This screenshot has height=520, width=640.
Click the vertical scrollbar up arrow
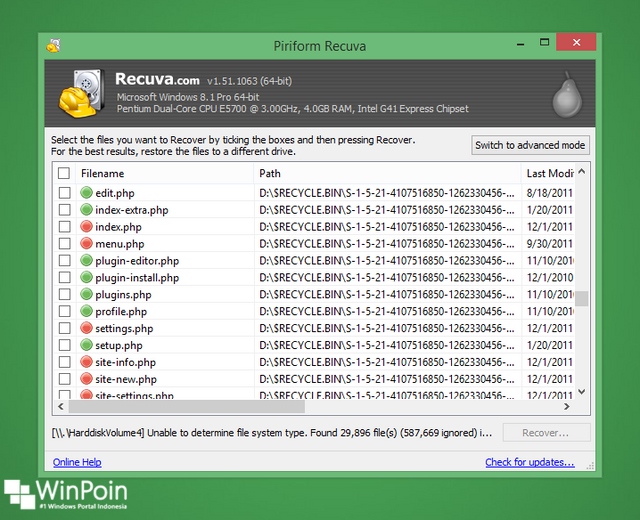point(582,172)
